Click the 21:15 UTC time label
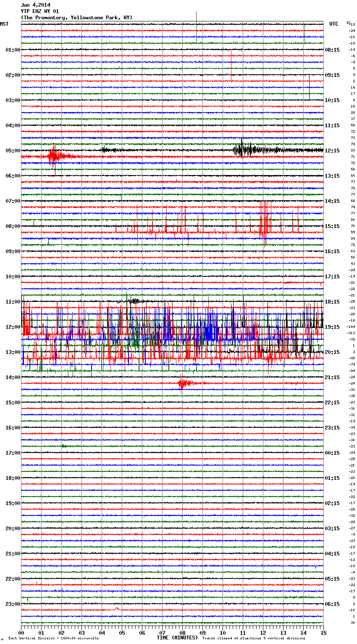The width and height of the screenshot is (357, 644). click(x=332, y=377)
